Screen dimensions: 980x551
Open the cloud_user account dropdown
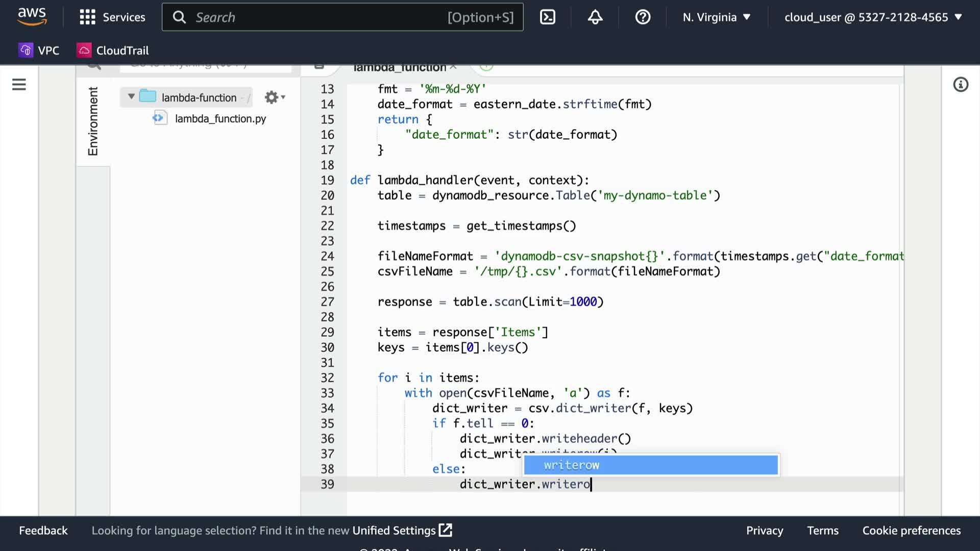(x=873, y=17)
